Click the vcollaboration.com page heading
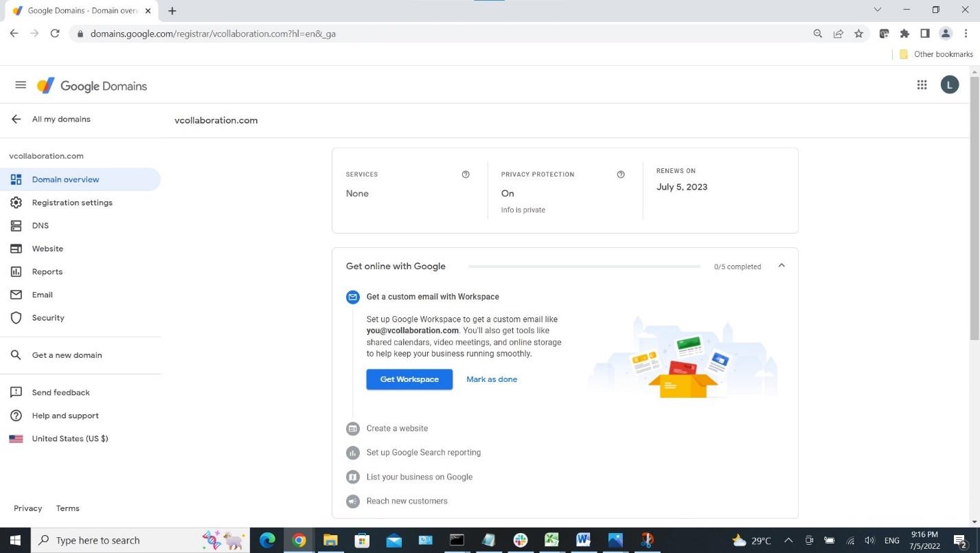 (216, 120)
